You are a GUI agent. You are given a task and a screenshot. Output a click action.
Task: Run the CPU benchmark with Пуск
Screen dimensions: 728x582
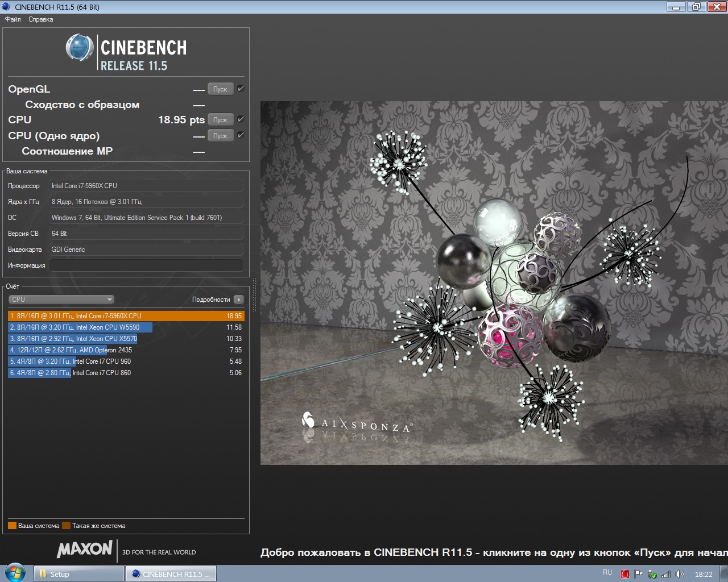point(220,120)
